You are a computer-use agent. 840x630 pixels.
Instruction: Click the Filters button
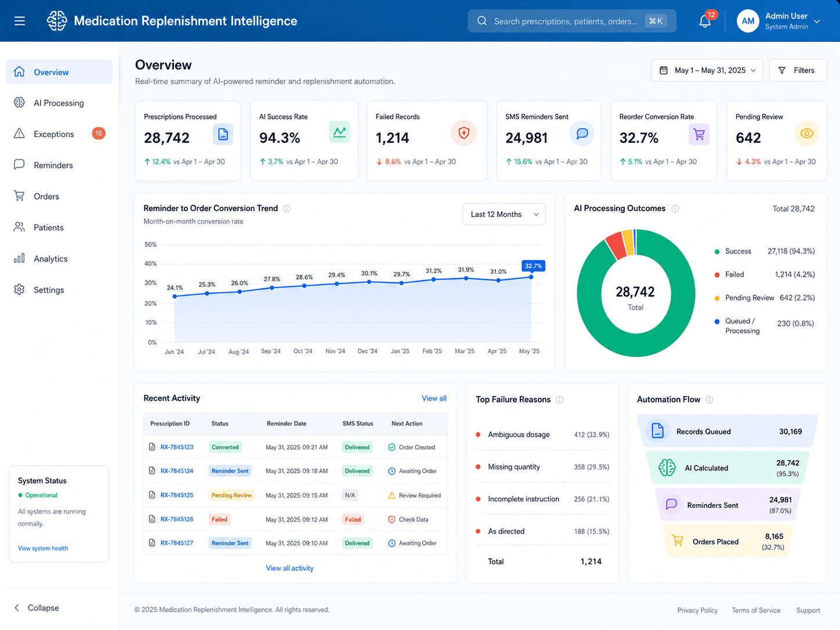point(798,70)
